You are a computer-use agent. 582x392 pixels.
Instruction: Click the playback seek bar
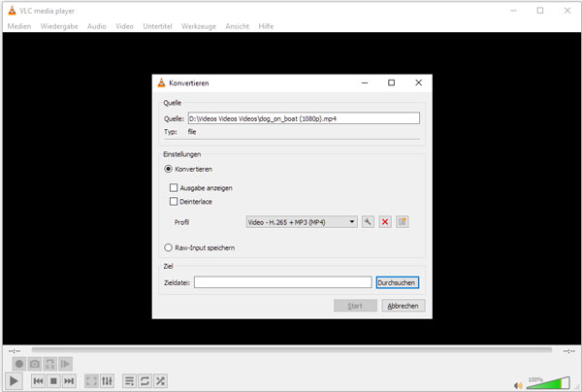[x=292, y=349]
